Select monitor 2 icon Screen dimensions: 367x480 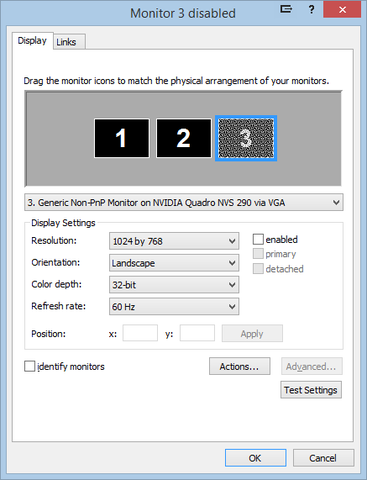[184, 138]
